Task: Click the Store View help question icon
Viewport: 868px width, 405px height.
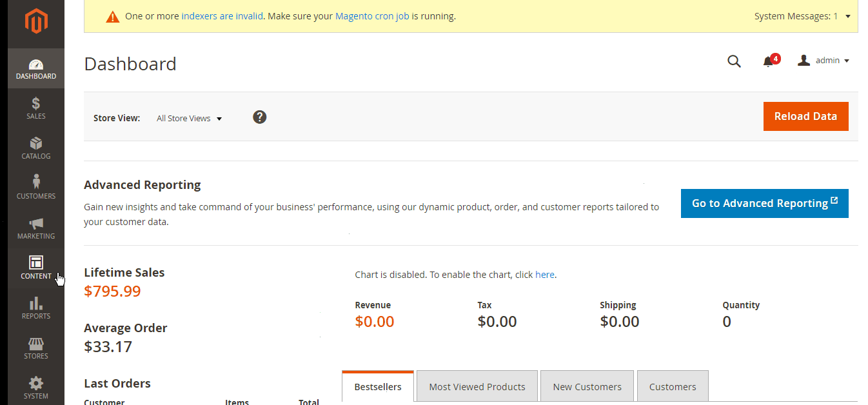Action: point(259,117)
